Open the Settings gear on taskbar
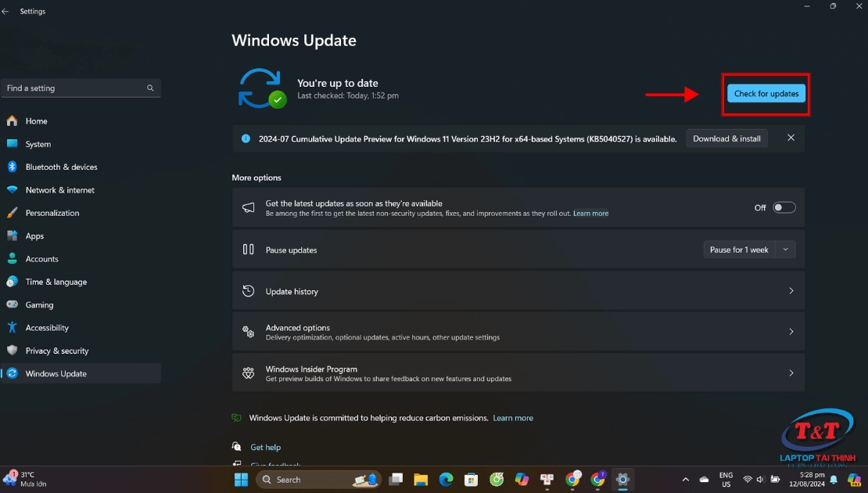This screenshot has height=493, width=868. (x=622, y=480)
